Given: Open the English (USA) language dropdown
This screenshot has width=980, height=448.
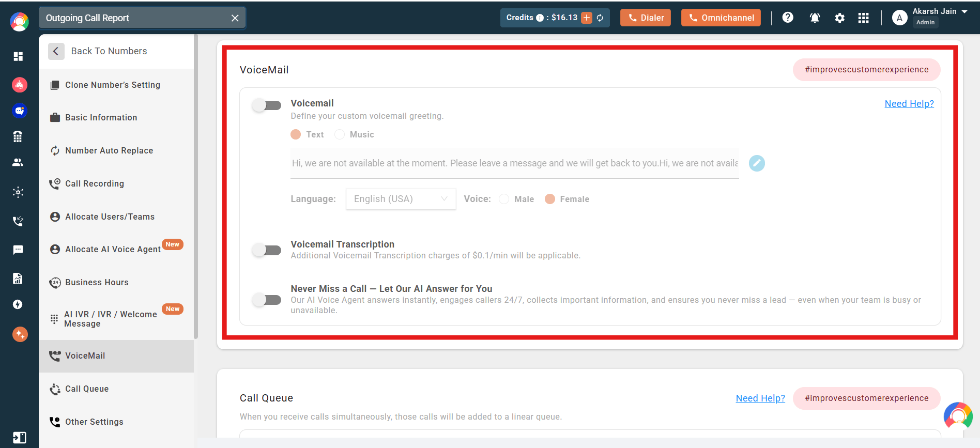Looking at the screenshot, I should tap(401, 199).
